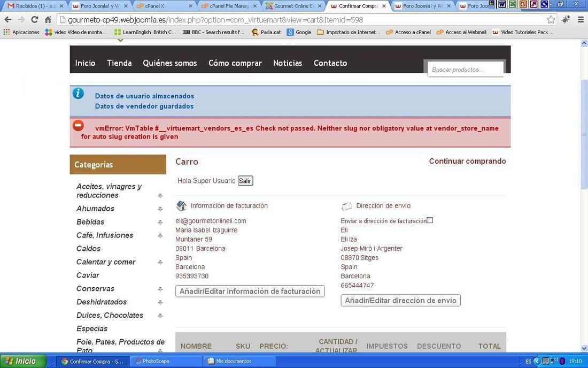Open the Caldos category link
This screenshot has width=588, height=368.
(89, 248)
